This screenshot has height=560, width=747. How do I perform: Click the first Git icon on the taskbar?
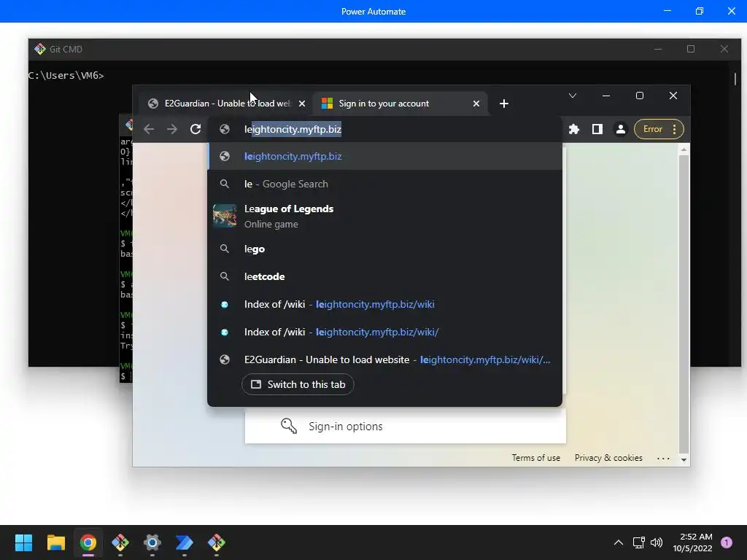tap(120, 542)
